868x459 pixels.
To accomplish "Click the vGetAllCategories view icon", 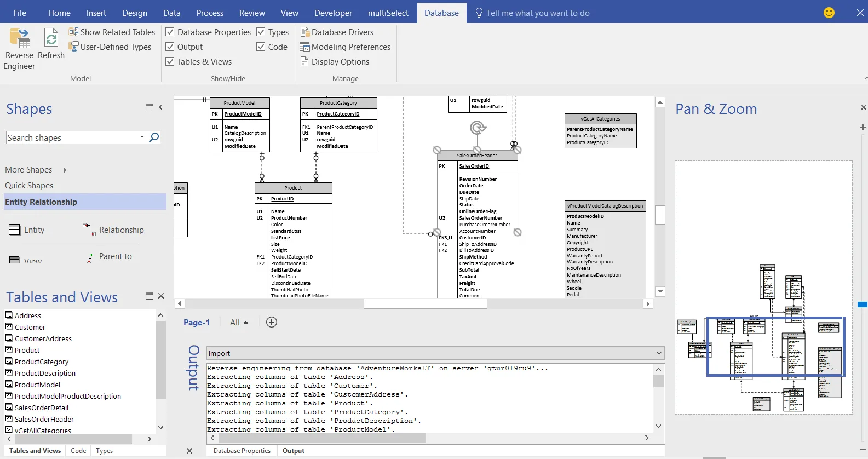I will [x=9, y=430].
